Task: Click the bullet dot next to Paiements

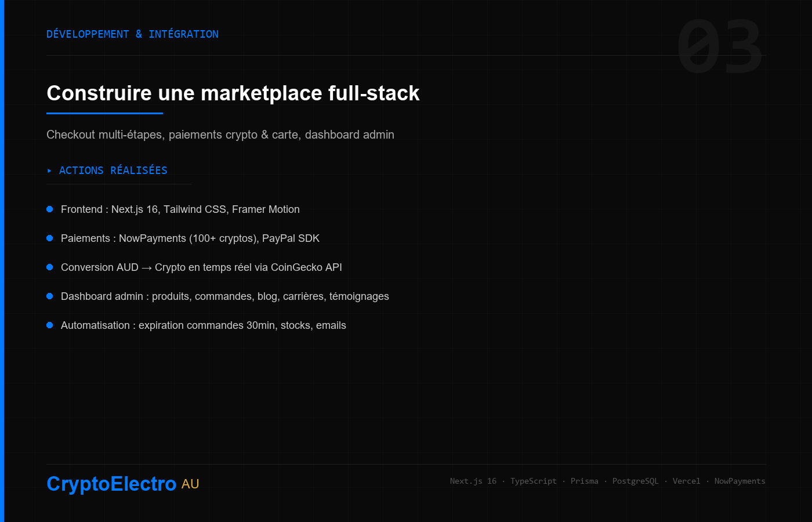Action: (x=50, y=238)
